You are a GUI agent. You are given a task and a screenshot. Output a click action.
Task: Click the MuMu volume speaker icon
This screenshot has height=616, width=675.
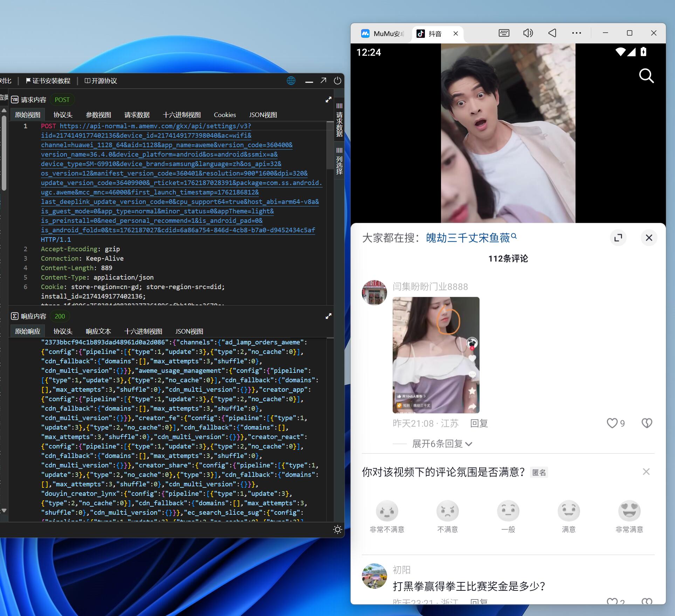coord(528,33)
